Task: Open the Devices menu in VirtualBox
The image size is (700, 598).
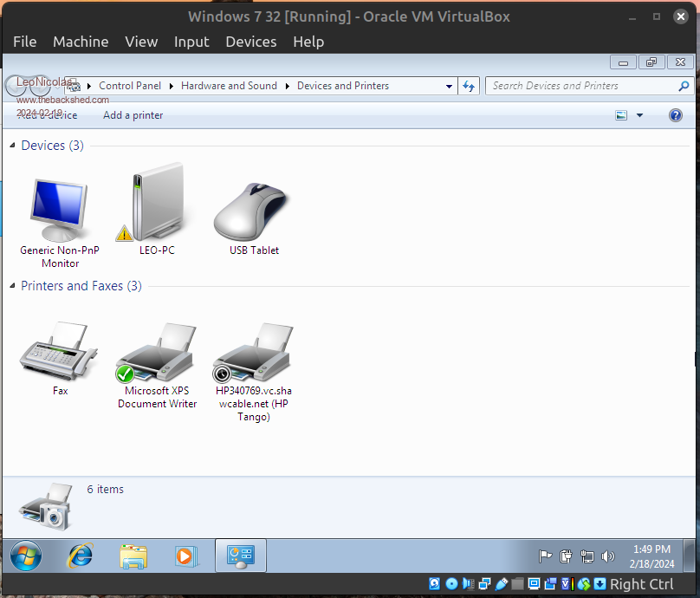Action: click(x=250, y=42)
